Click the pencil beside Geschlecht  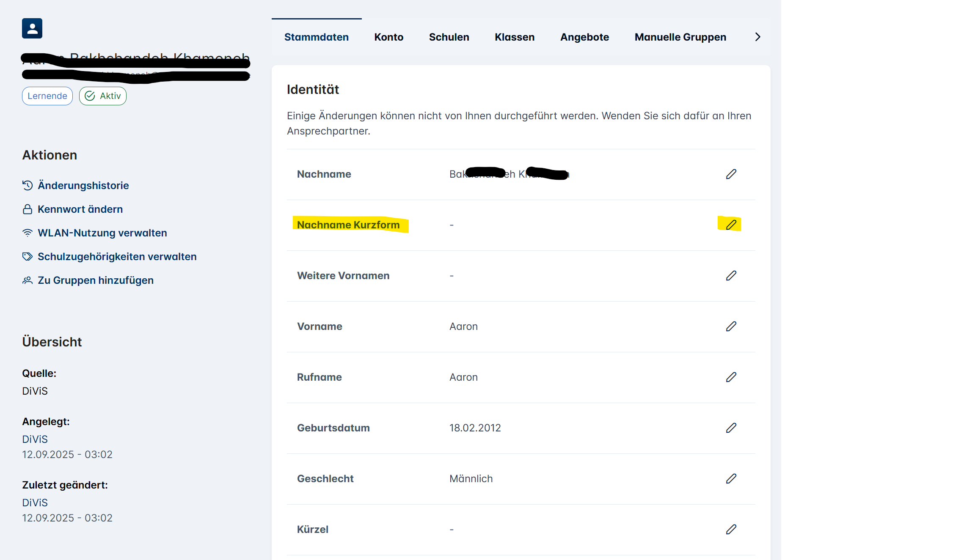tap(731, 479)
